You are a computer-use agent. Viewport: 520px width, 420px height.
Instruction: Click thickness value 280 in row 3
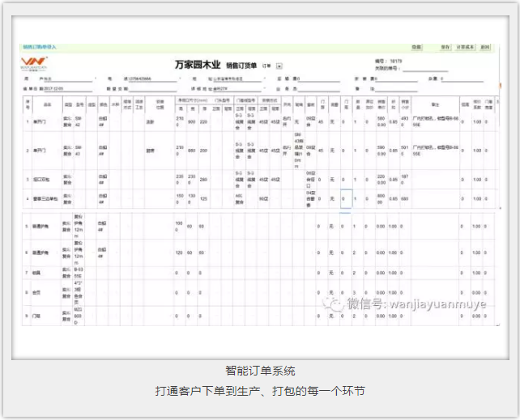[203, 180]
